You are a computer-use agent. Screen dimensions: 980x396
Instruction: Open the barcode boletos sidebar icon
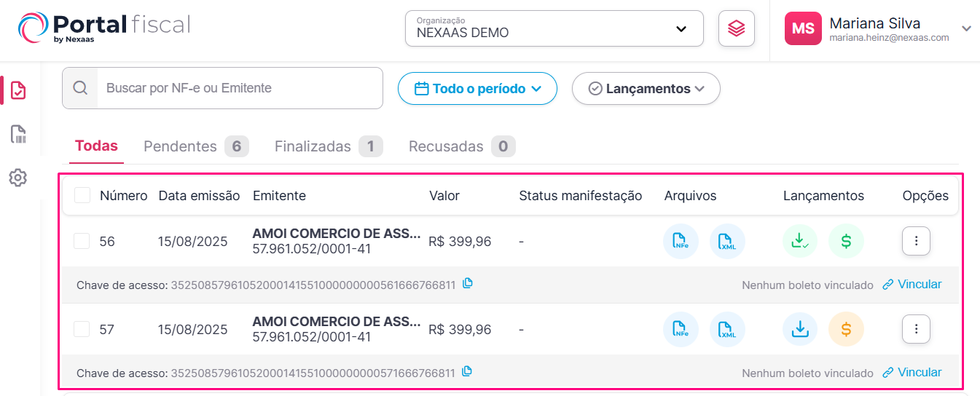(18, 134)
